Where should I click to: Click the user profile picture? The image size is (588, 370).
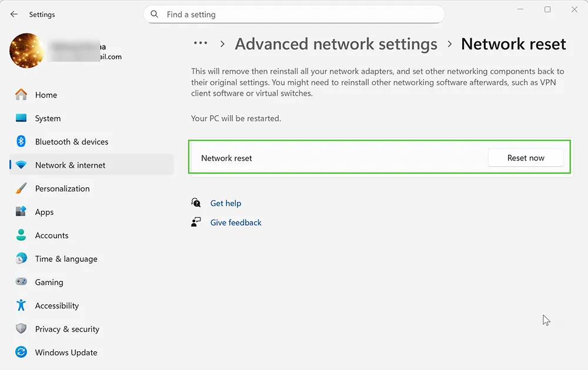[x=26, y=51]
